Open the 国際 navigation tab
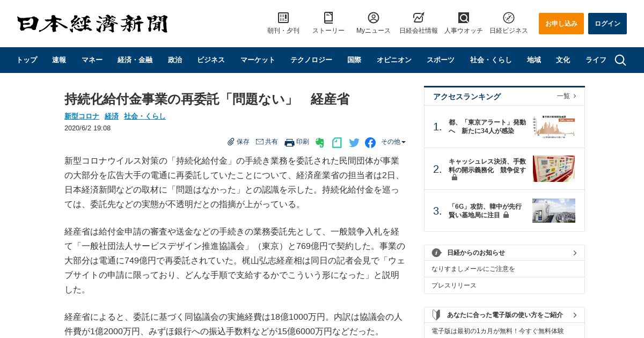The image size is (644, 338). coord(354,60)
